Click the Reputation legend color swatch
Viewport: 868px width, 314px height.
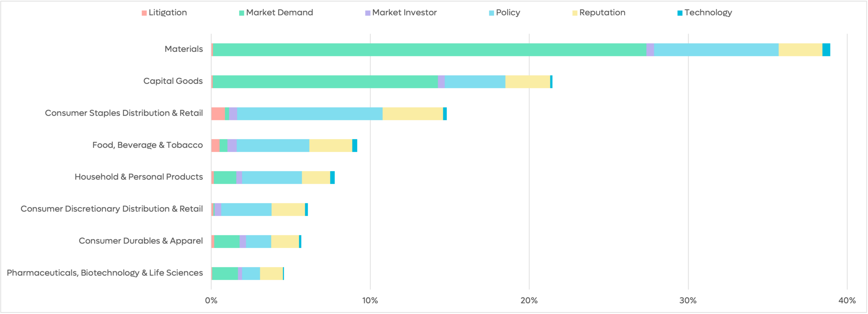[x=575, y=13]
